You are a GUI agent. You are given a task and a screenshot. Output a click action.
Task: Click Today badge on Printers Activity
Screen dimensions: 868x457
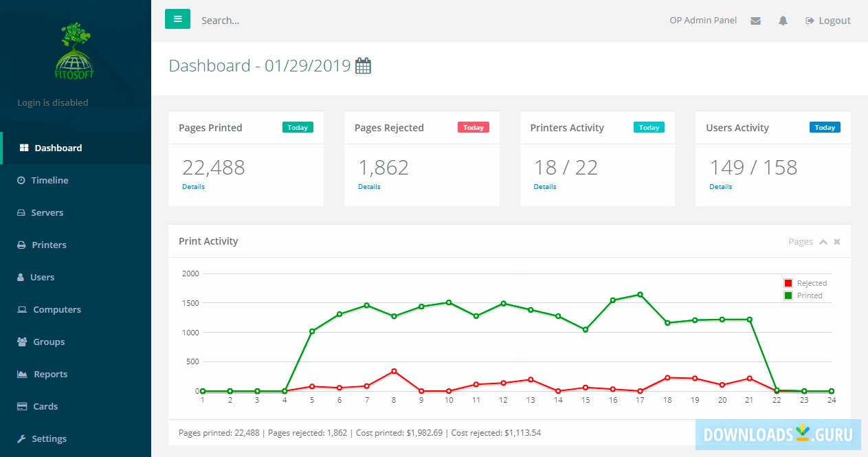649,127
